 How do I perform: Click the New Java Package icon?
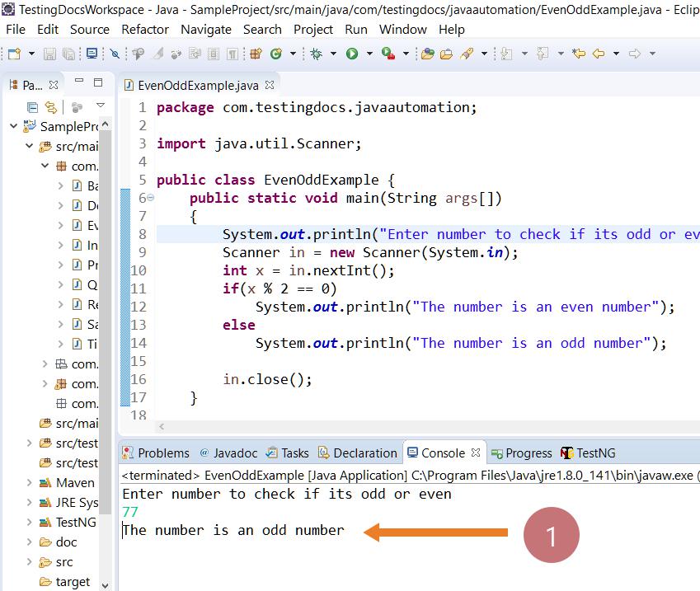point(256,54)
